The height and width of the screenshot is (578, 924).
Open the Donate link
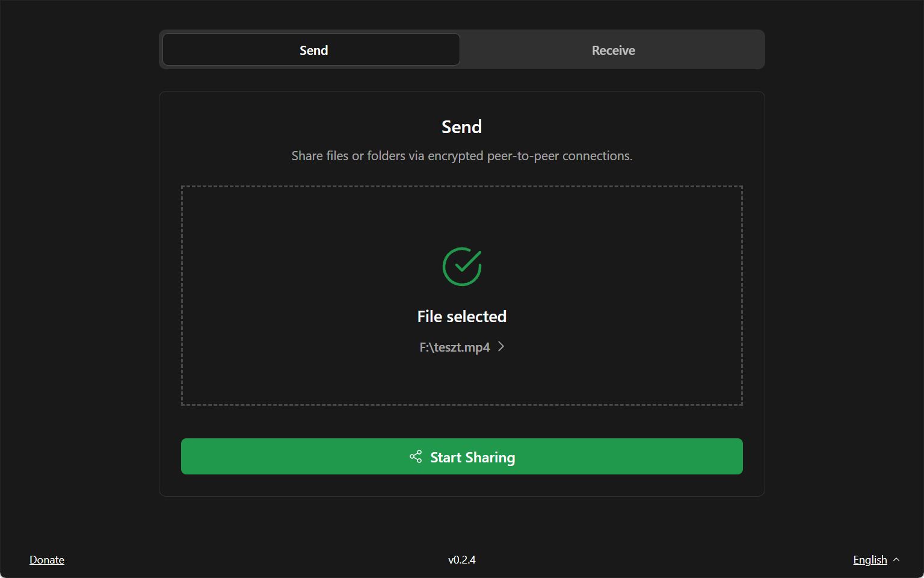tap(47, 560)
